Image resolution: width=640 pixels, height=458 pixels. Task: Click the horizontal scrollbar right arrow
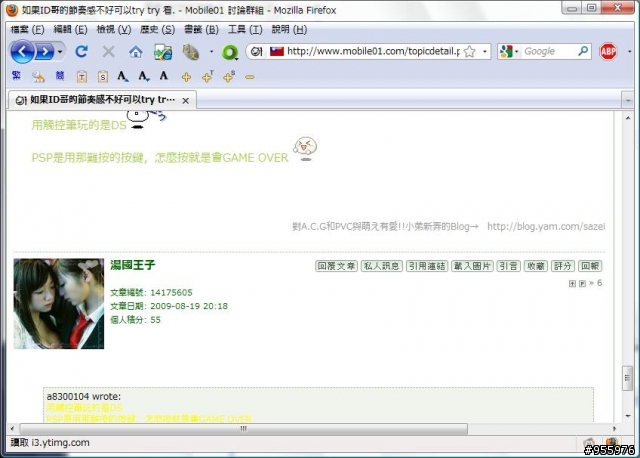(615, 429)
